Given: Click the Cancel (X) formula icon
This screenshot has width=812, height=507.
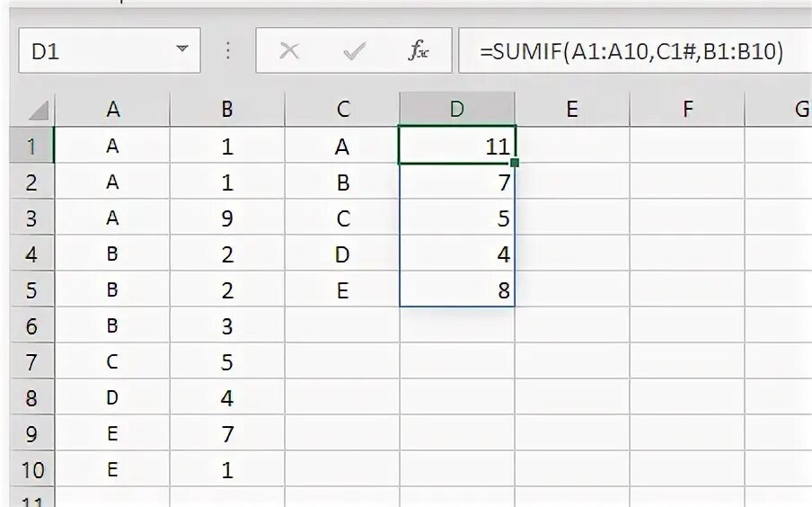Looking at the screenshot, I should point(289,51).
